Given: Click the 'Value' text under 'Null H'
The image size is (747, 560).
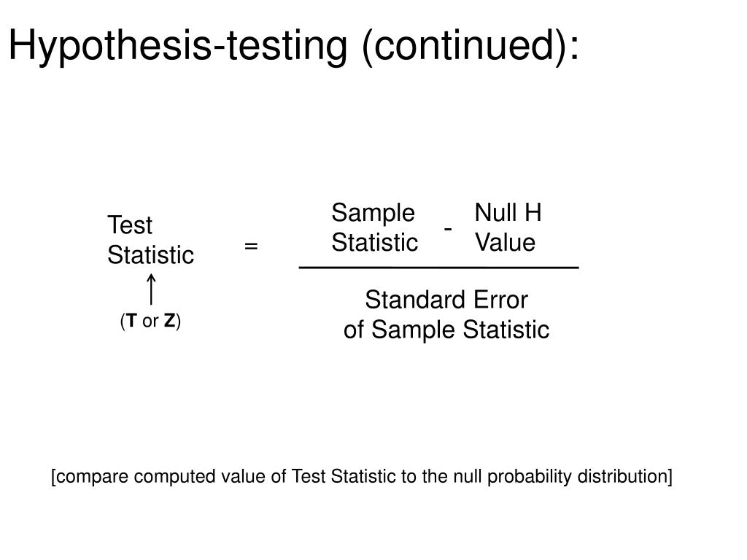Looking at the screenshot, I should pos(505,242).
